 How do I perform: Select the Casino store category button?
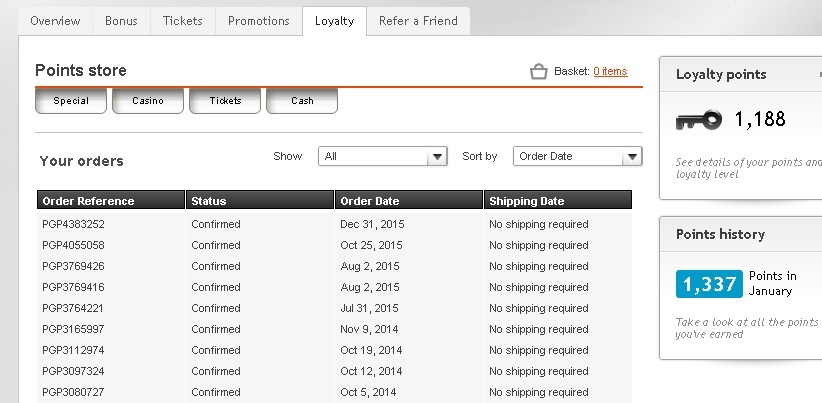coord(148,101)
